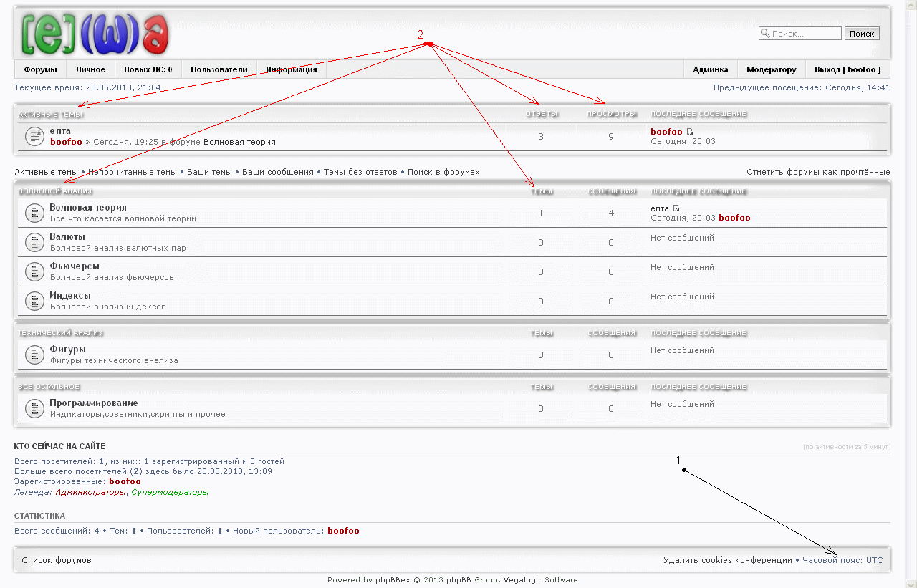Click the Выход [ boofoo ] logout link
This screenshot has width=917, height=588.
click(x=848, y=69)
